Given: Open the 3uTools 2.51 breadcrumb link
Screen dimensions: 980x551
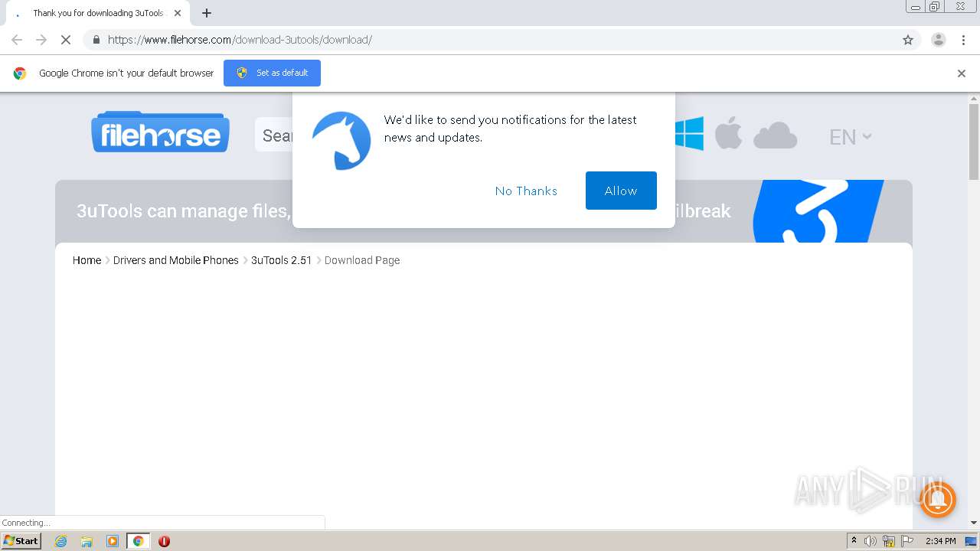Looking at the screenshot, I should point(282,260).
